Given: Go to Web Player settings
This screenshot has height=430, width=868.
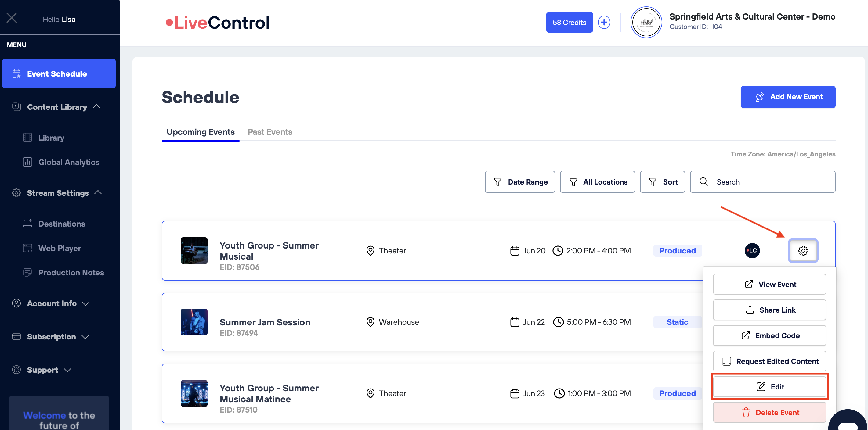Looking at the screenshot, I should tap(60, 248).
